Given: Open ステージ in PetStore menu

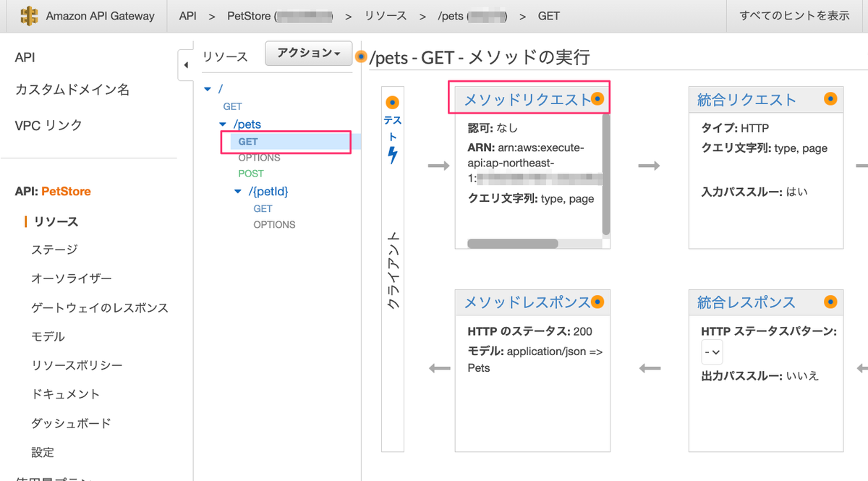Looking at the screenshot, I should 54,250.
